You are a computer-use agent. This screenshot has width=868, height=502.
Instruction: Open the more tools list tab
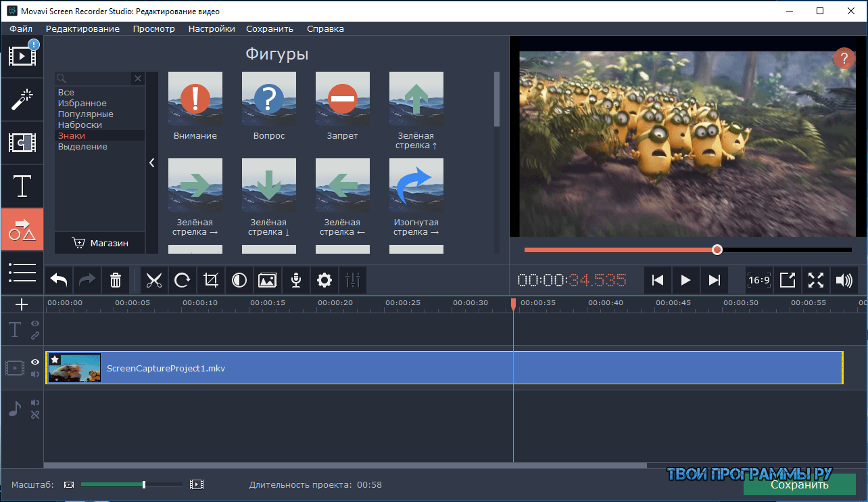click(22, 272)
